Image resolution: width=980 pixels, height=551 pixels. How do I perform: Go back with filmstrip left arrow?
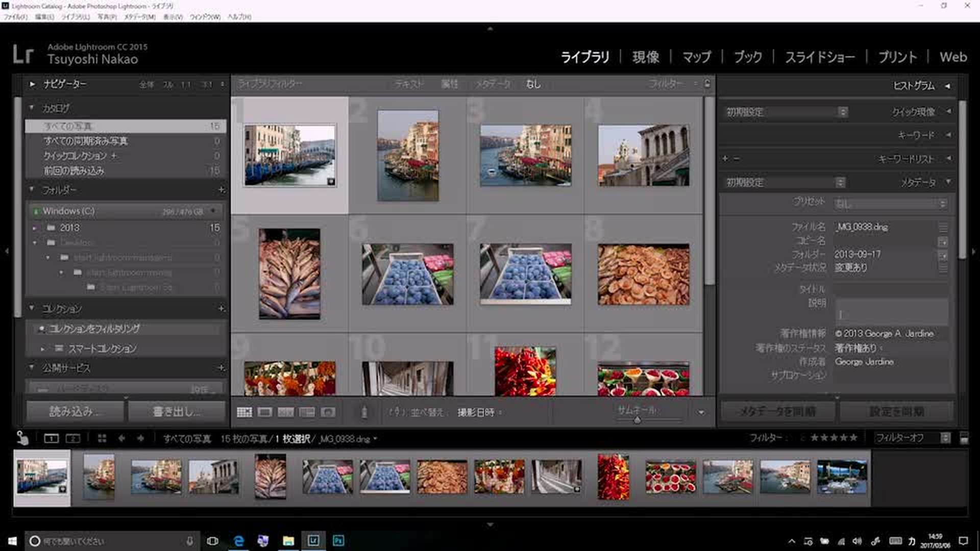tap(121, 438)
